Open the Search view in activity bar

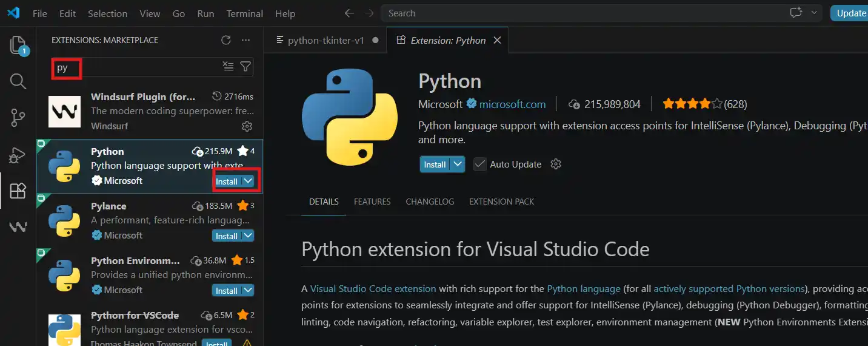pos(18,81)
